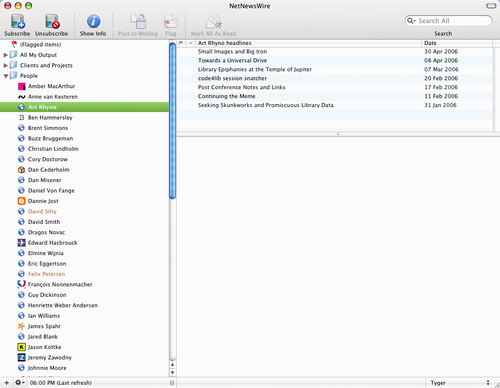
Task: Click the flag column header
Action: tap(181, 43)
